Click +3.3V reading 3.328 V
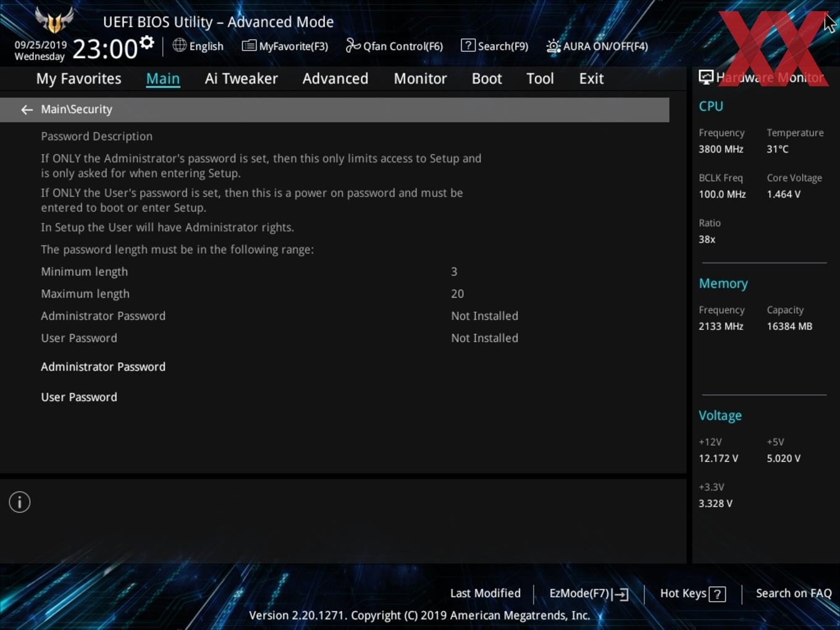The image size is (840, 630). pyautogui.click(x=715, y=504)
